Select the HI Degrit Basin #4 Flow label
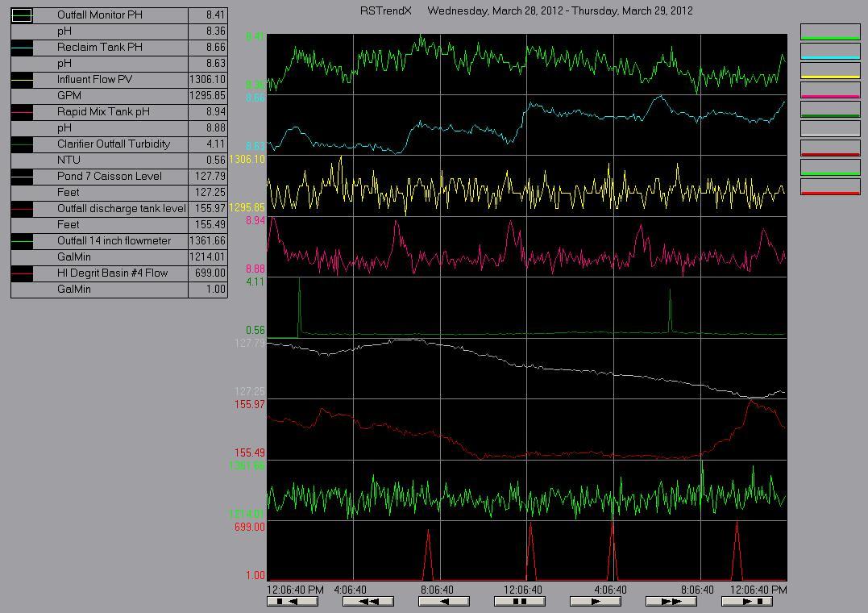 [112, 273]
